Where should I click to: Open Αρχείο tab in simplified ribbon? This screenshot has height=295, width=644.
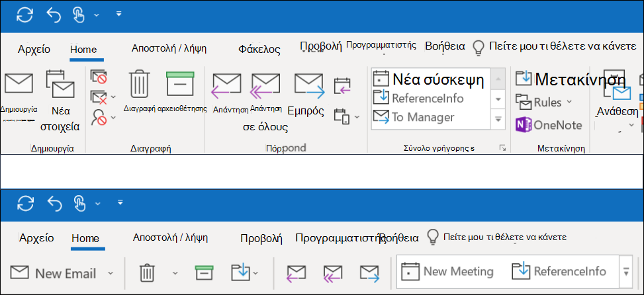tap(36, 238)
